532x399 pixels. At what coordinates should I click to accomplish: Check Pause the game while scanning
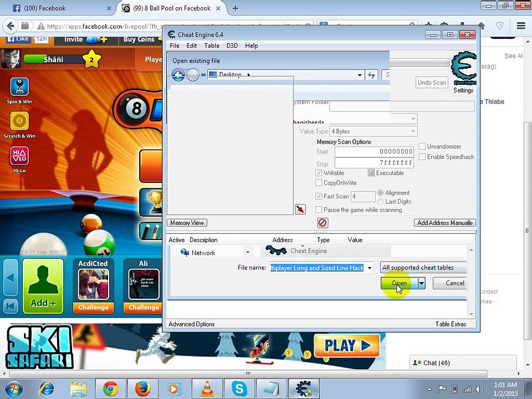(319, 209)
